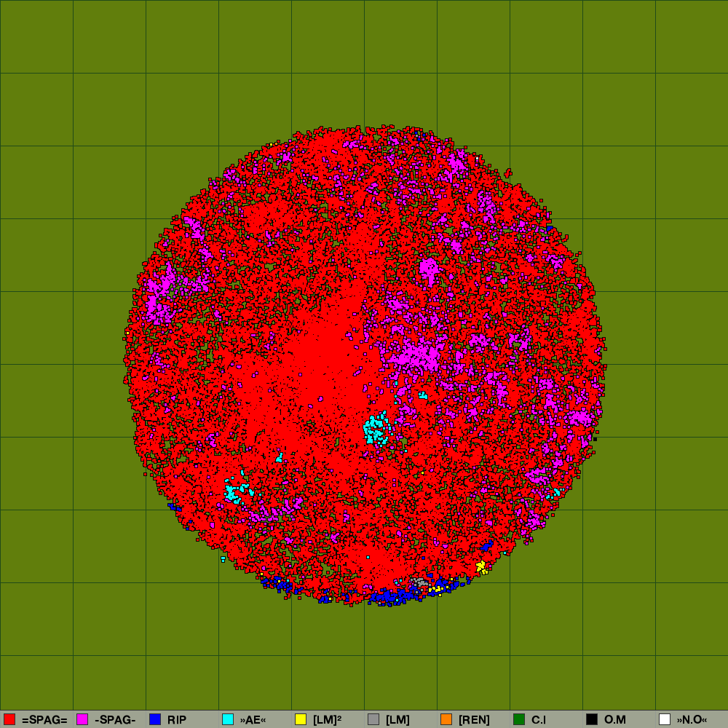
Task: Click the green C.I legend swatch
Action: 519,719
